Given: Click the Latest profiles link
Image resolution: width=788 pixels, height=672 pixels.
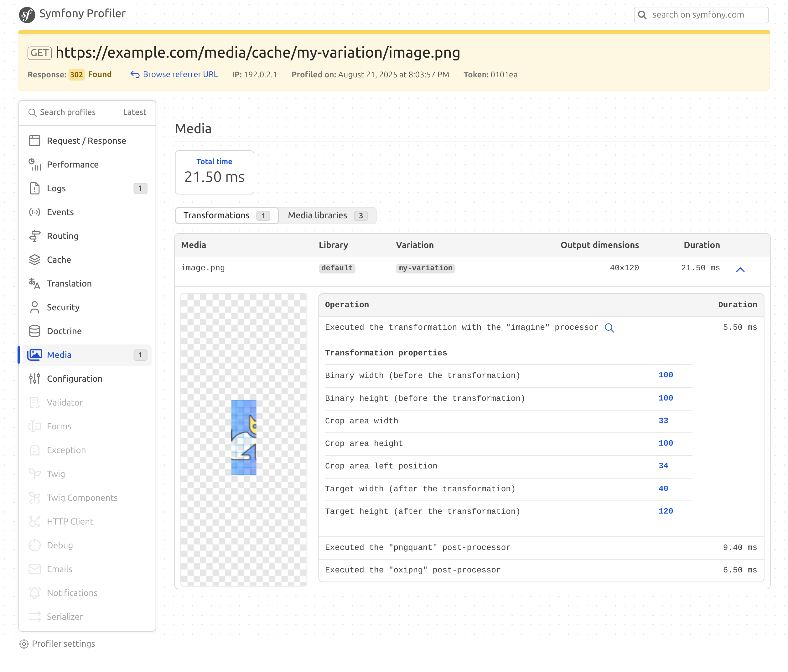Looking at the screenshot, I should tap(134, 112).
